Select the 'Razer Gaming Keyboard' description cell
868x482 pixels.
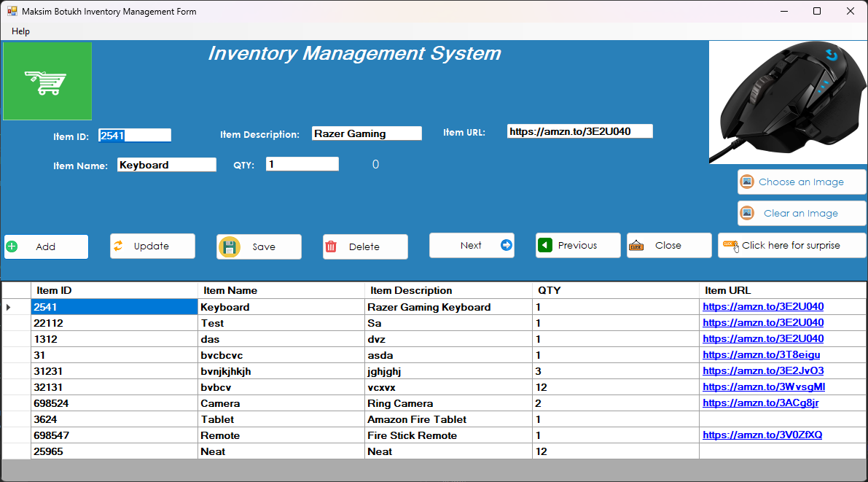click(x=448, y=307)
